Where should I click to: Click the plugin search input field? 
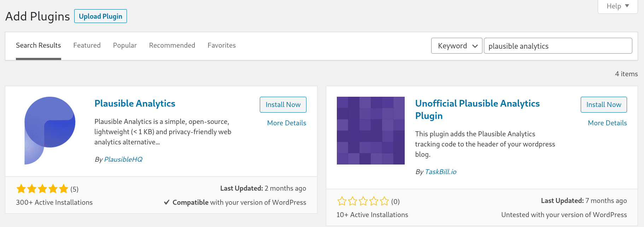click(558, 46)
